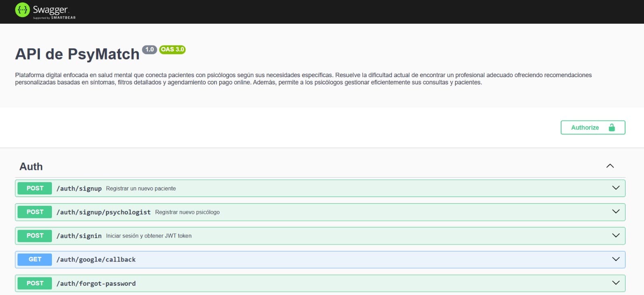Expand the POST /auth/signup endpoint arrow
The image size is (644, 295).
[x=616, y=188]
